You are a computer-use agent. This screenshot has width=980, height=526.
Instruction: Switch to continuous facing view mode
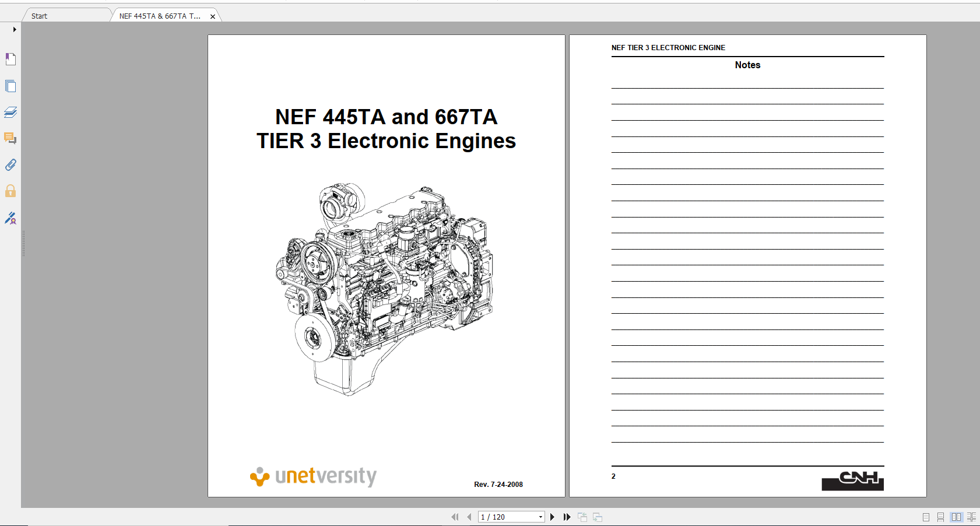971,517
